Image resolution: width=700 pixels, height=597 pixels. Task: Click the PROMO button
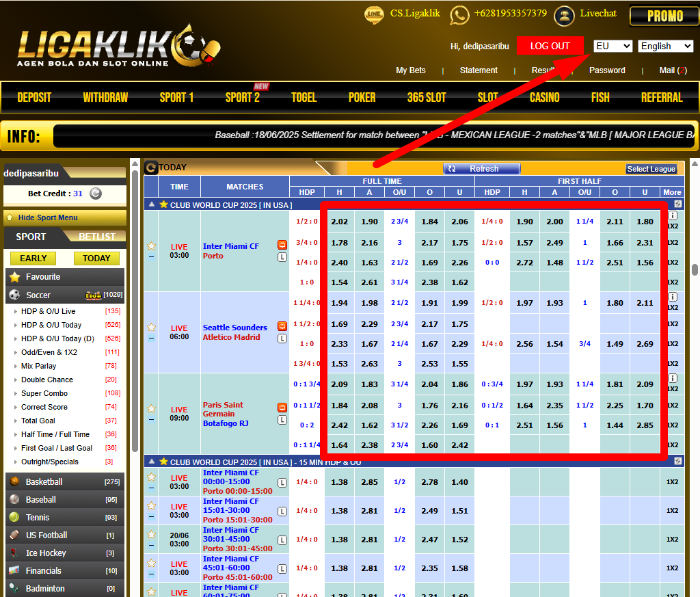pos(664,16)
